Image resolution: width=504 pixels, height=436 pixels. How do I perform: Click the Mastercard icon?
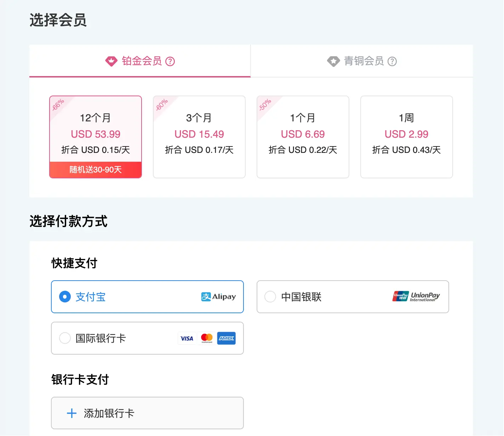click(x=207, y=338)
